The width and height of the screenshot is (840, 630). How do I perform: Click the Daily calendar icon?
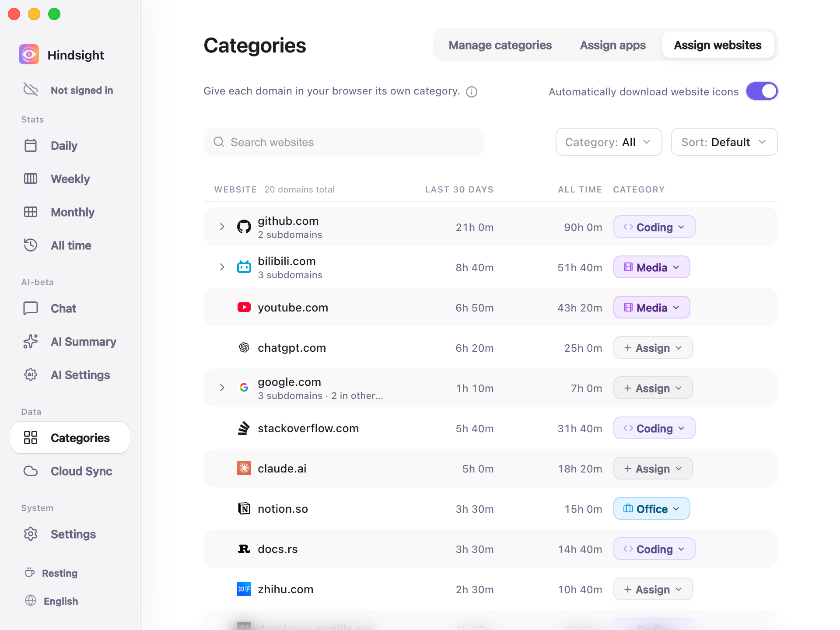[x=31, y=145]
